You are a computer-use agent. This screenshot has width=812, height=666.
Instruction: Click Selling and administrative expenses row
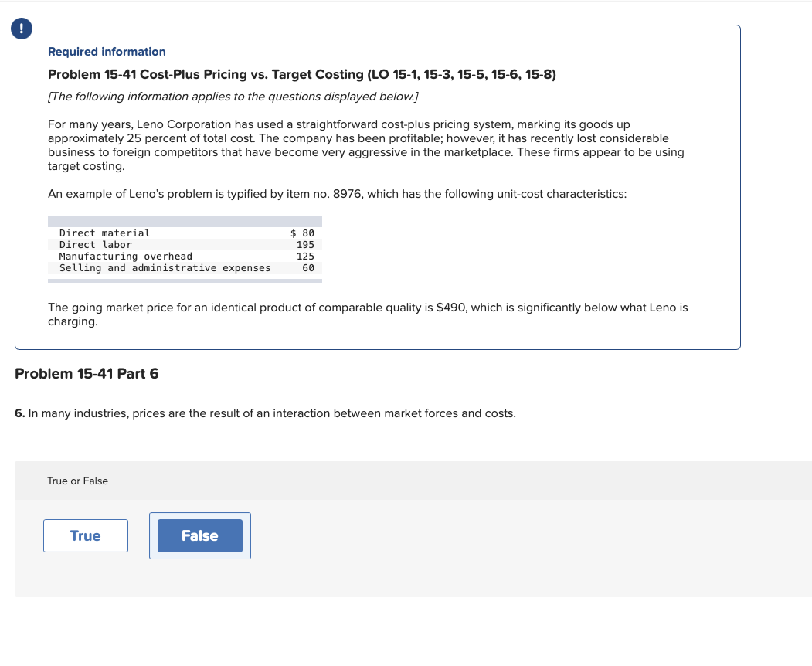(185, 268)
